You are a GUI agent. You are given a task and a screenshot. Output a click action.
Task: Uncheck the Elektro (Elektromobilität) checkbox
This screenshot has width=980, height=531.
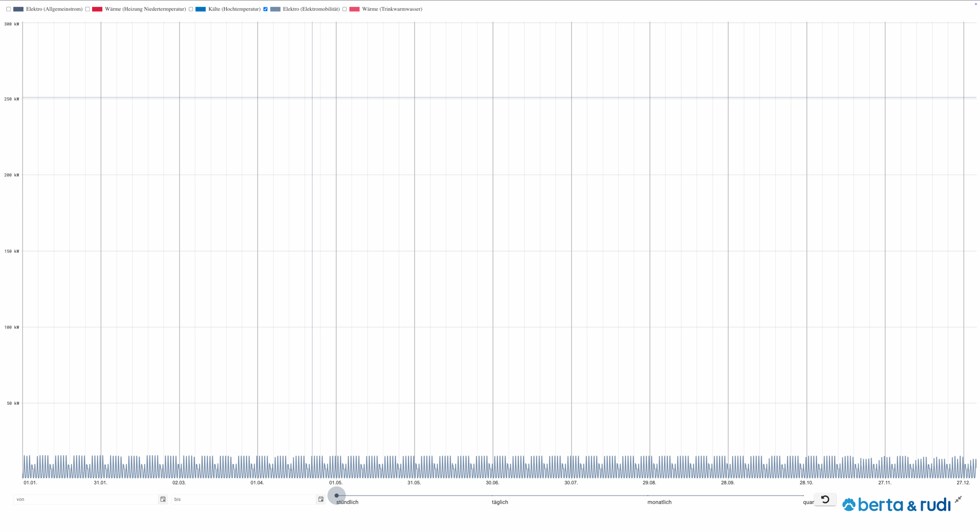265,9
